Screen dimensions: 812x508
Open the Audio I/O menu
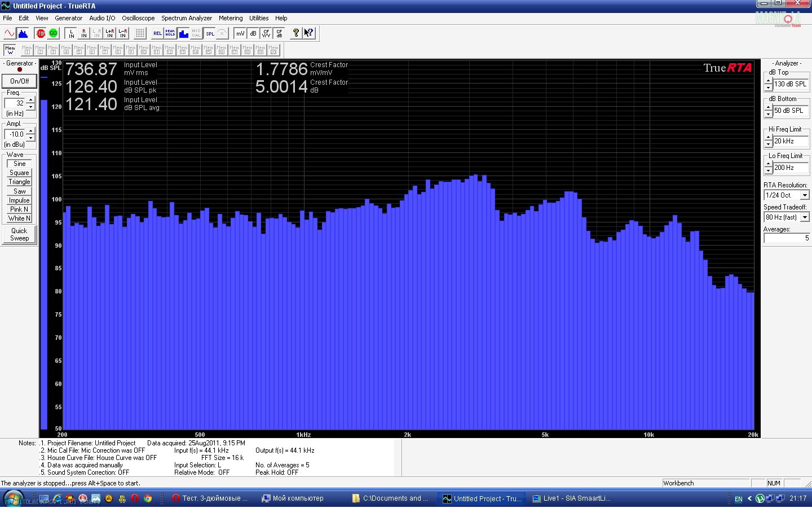pos(102,18)
